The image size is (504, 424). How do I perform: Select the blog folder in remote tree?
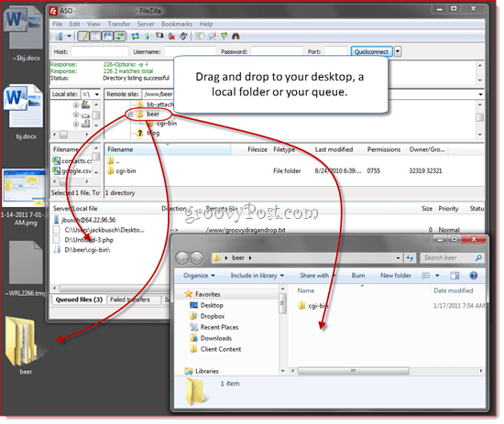(x=148, y=133)
